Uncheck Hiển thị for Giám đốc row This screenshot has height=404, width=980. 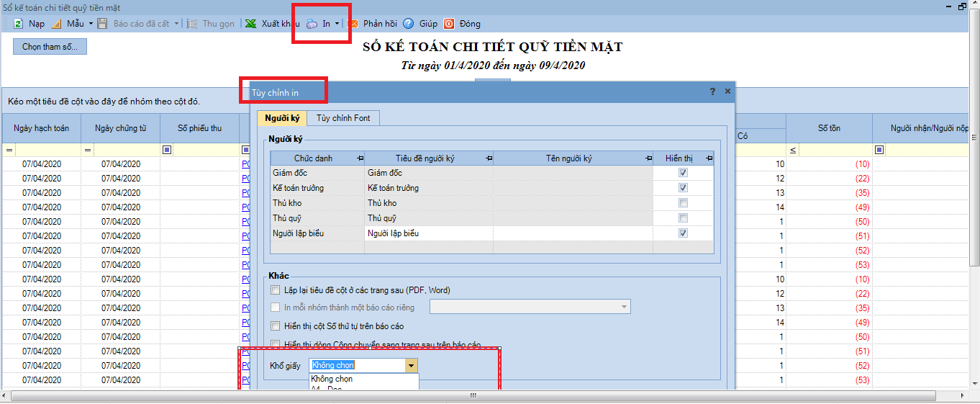pyautogui.click(x=683, y=173)
